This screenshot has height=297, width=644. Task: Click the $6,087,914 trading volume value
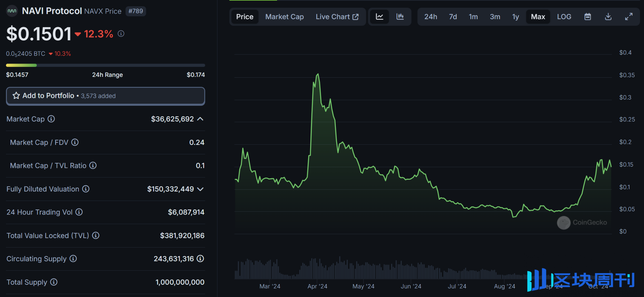[x=186, y=212]
